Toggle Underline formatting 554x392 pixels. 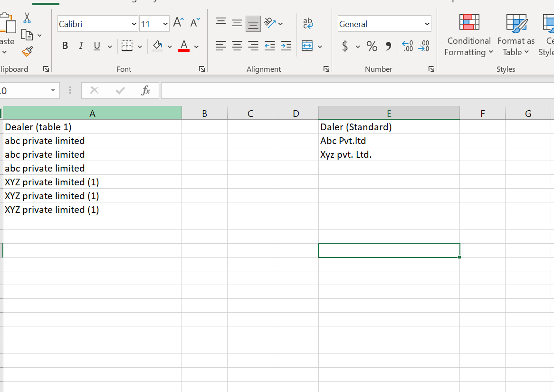click(97, 46)
